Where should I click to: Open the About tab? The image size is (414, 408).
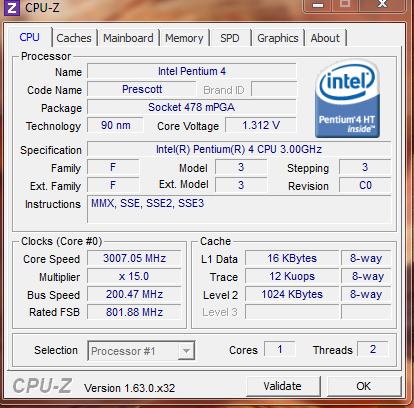(x=325, y=38)
